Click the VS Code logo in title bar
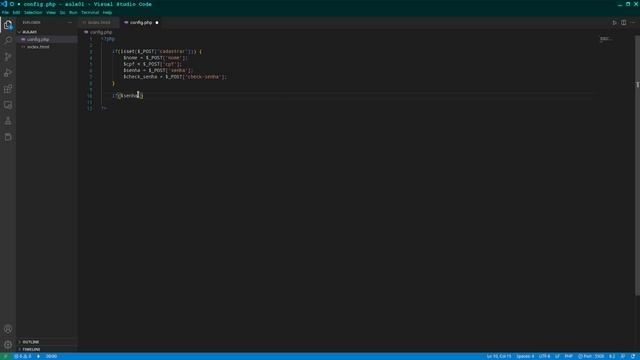The height and width of the screenshot is (360, 640). [4, 4]
